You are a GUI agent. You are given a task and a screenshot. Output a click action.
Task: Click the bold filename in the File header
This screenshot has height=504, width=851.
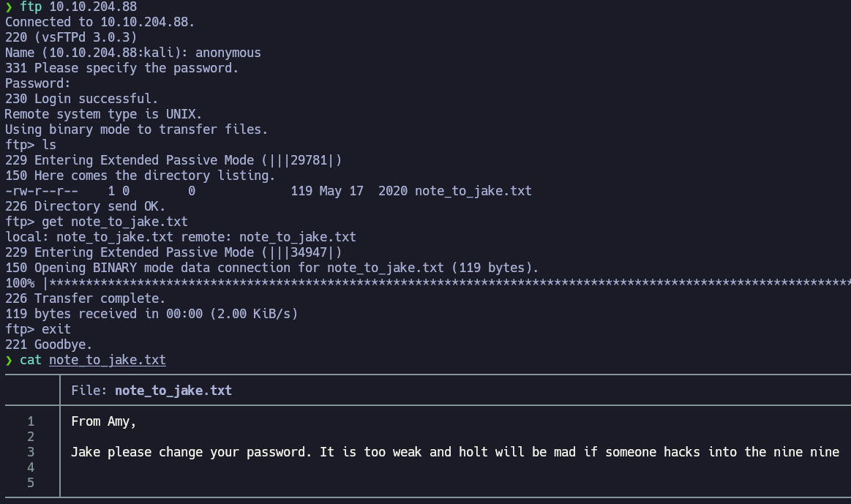point(173,391)
